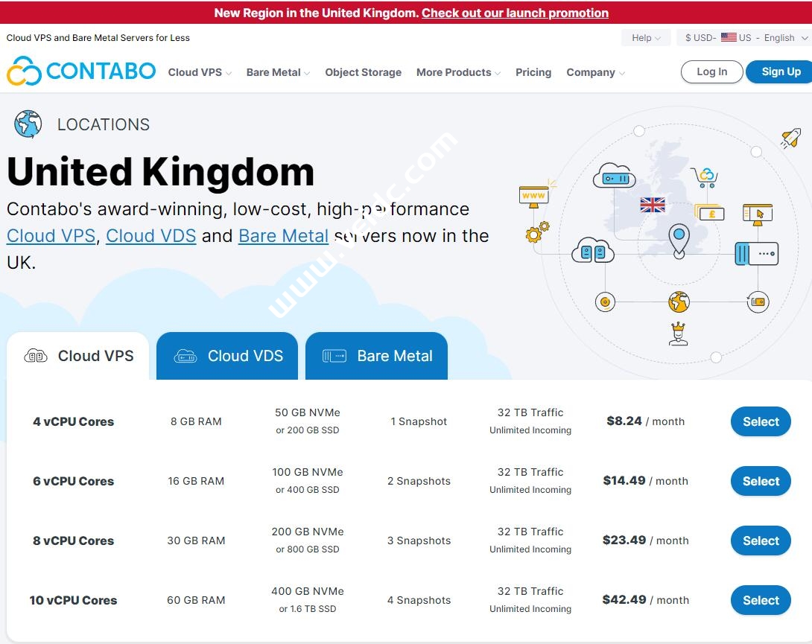Image resolution: width=812 pixels, height=644 pixels.
Task: Click the crowned person illustration icon
Action: click(679, 334)
